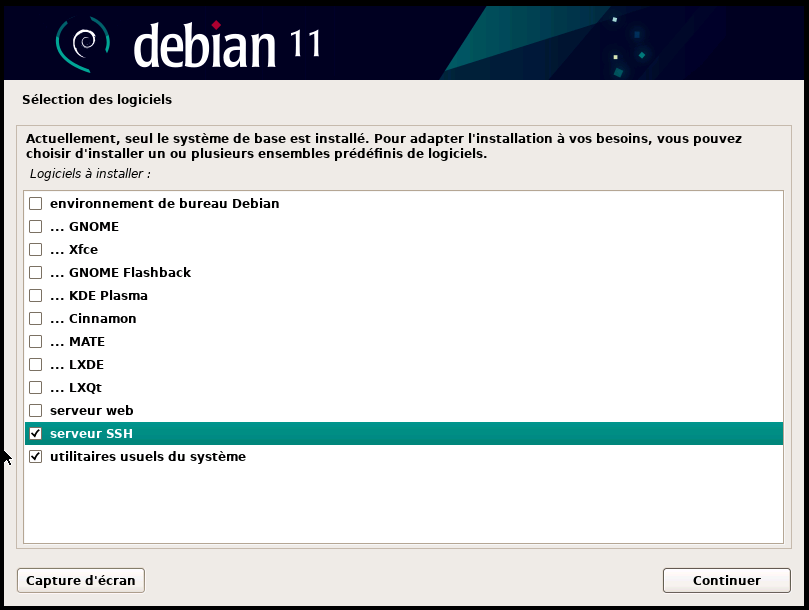
Task: Click the '... LXDE' row text
Action: point(77,364)
